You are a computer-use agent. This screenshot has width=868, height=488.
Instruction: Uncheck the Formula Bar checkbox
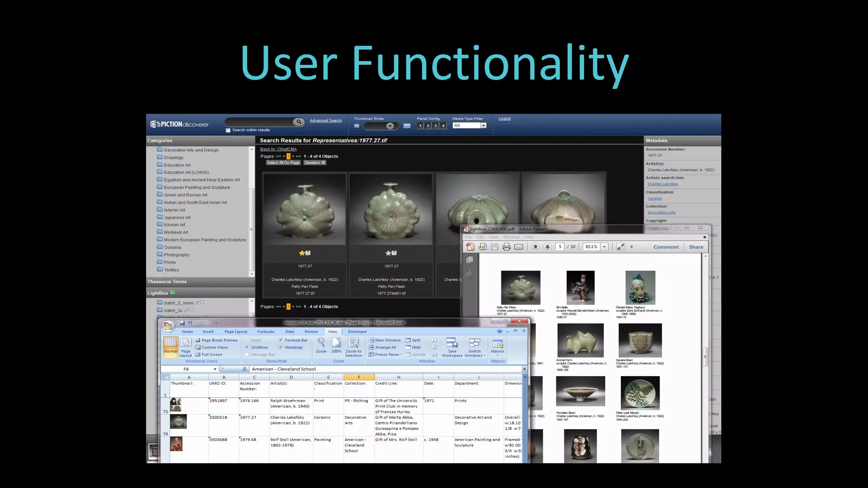[x=281, y=340]
